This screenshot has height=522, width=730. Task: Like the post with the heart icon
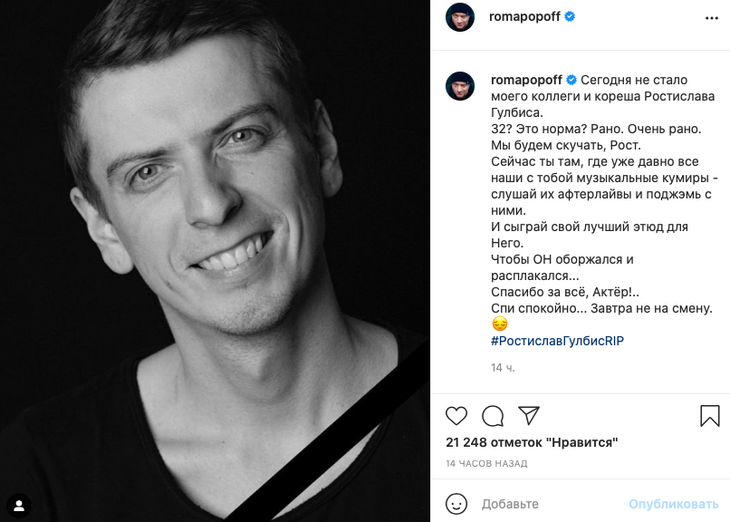[456, 416]
